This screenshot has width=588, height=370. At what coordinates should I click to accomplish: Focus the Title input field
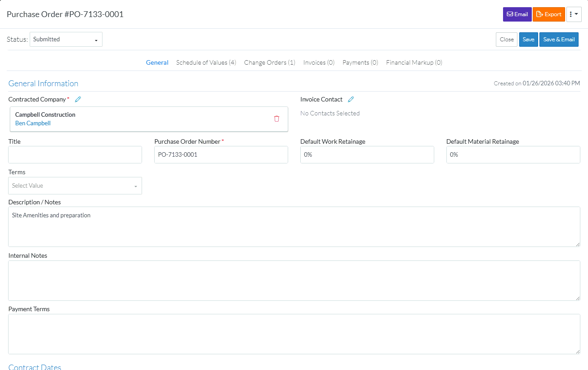click(75, 154)
